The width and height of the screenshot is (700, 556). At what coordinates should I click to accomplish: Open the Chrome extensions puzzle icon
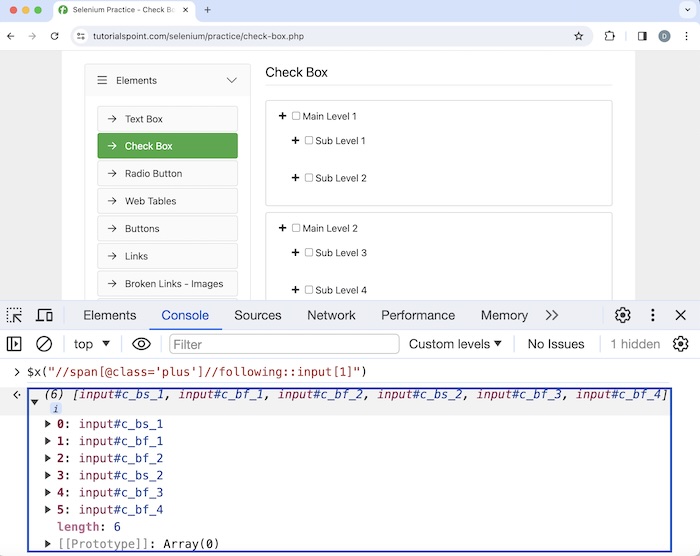[610, 36]
